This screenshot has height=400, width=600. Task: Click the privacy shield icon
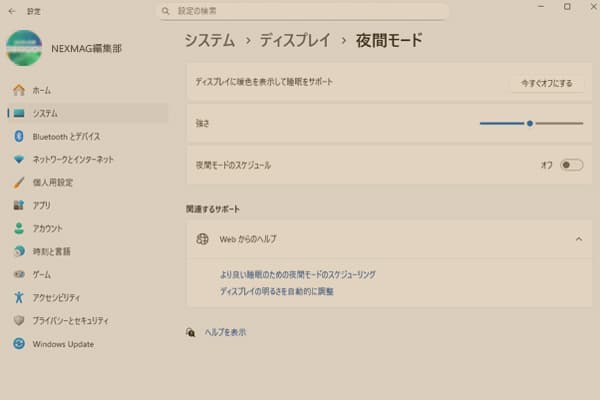19,320
